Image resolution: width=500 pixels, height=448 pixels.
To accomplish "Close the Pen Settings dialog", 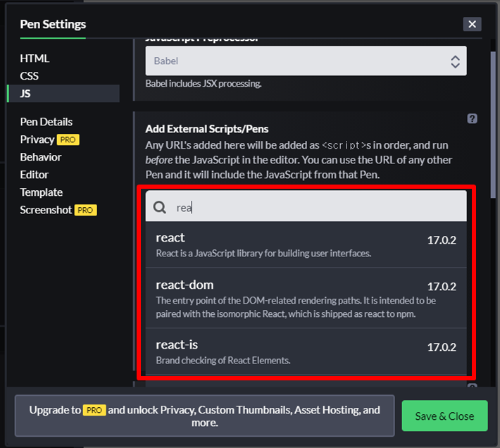I will click(472, 24).
